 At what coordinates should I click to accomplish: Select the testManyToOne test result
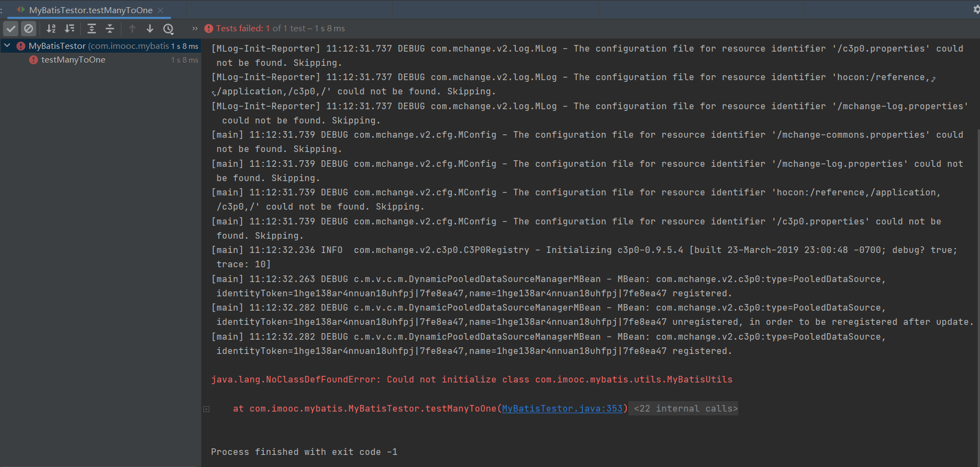coord(73,60)
